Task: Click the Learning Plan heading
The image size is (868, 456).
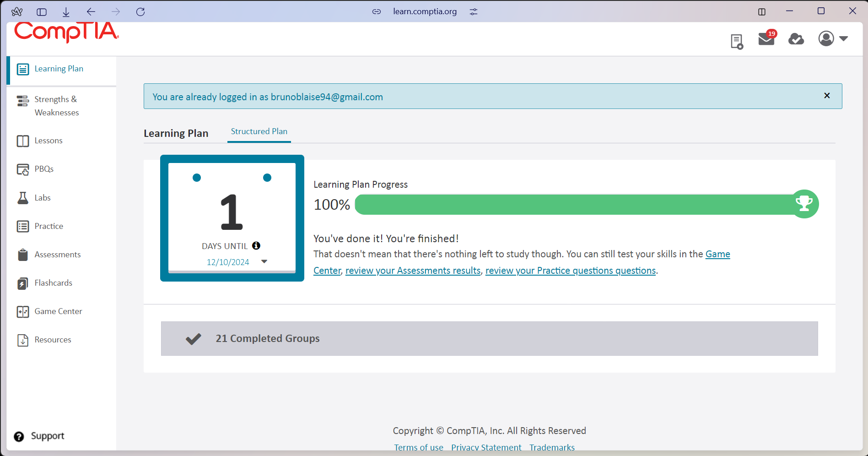Action: 176,133
